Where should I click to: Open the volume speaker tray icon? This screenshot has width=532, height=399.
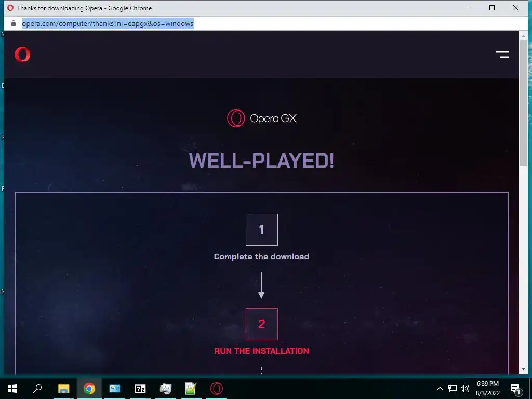point(465,389)
